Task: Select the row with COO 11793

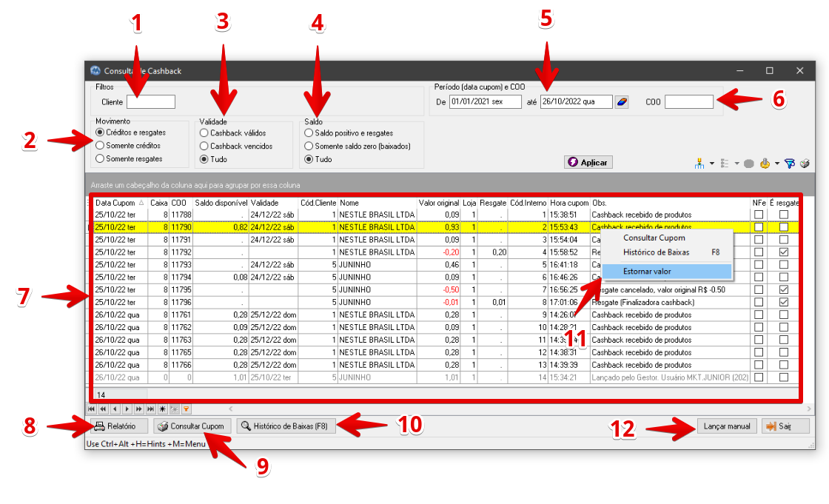Action: tap(446, 264)
